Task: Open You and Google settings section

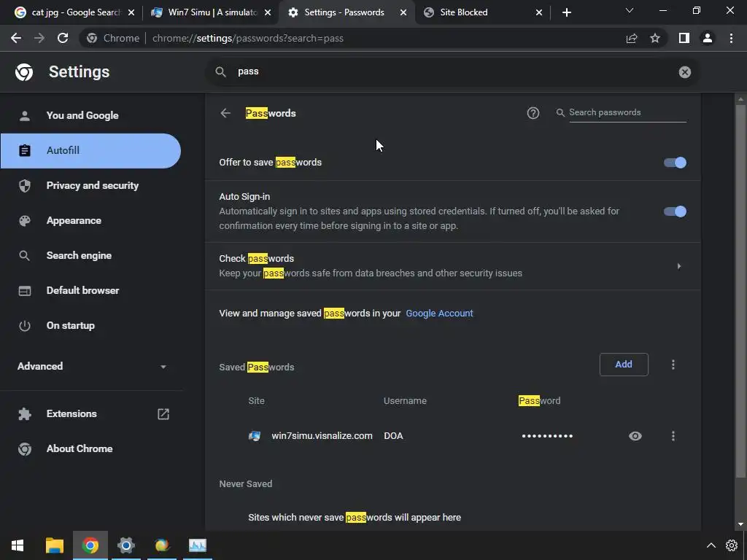Action: [91, 115]
